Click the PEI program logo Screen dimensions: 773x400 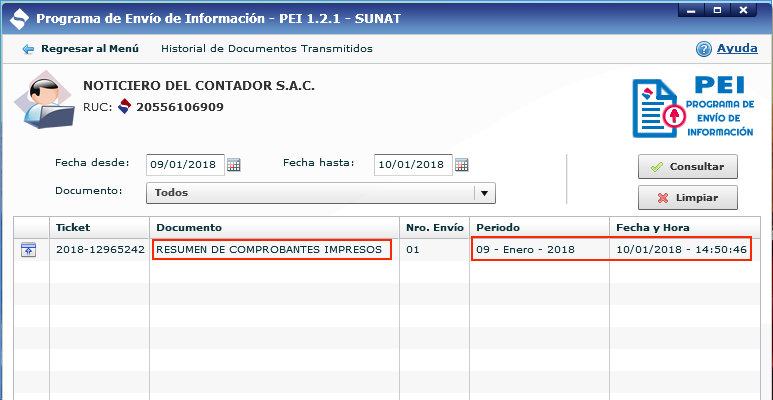[694, 107]
